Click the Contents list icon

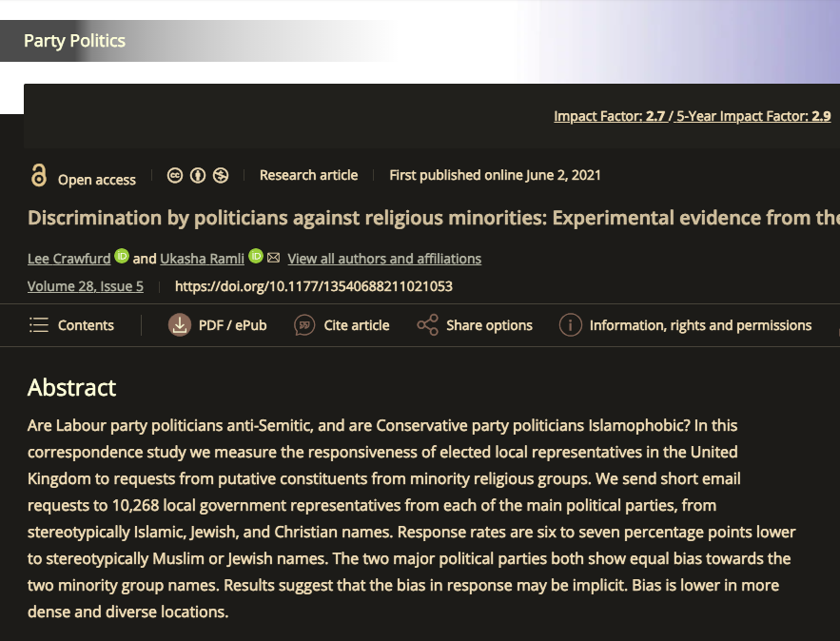[39, 325]
